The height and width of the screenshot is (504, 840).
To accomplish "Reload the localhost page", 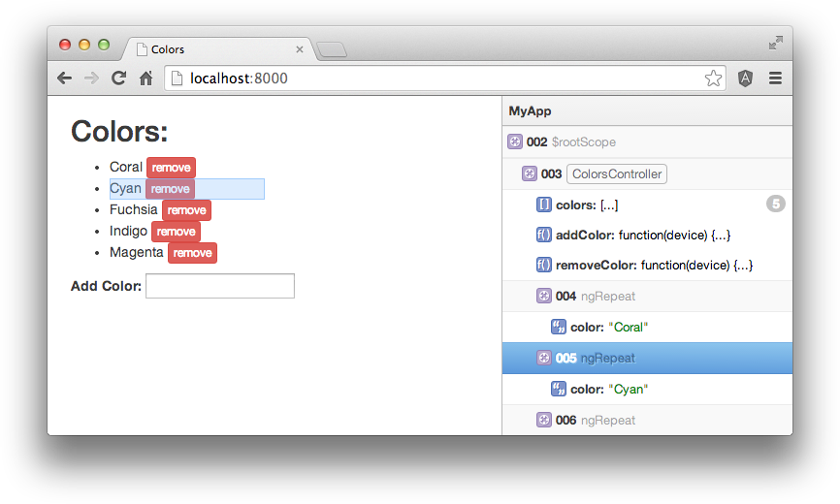I will [x=119, y=79].
